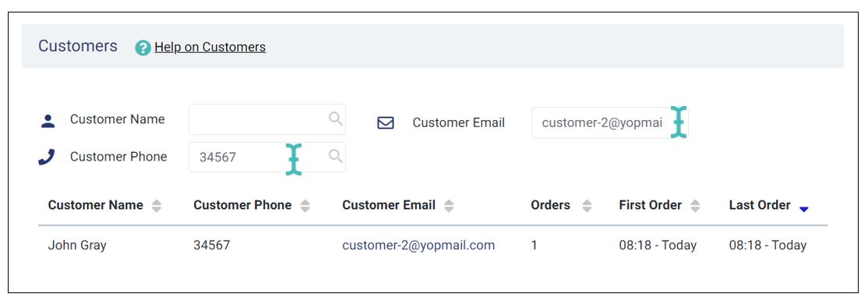Sort by Customer Name column arrows
This screenshot has height=308, width=868.
click(157, 206)
